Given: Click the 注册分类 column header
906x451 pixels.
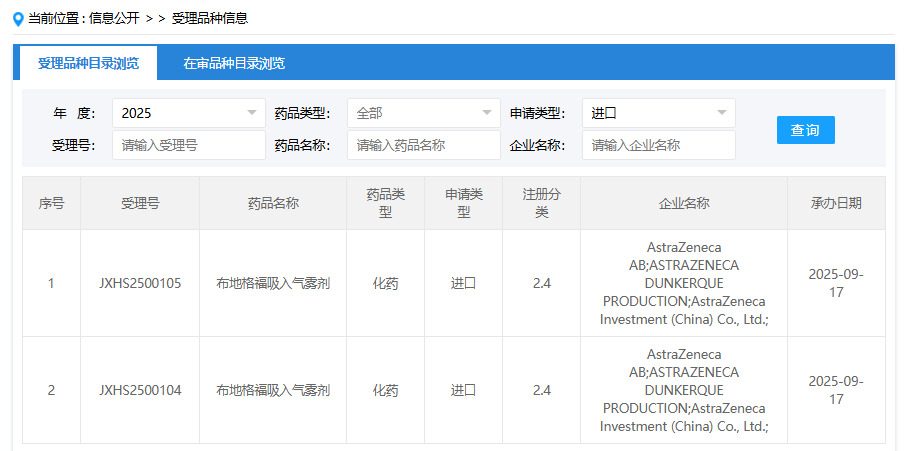Looking at the screenshot, I should point(541,203).
